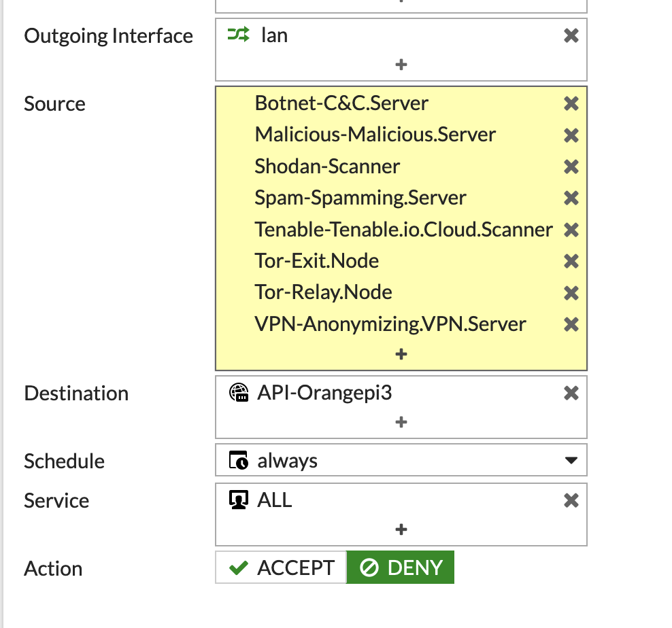672x628 pixels.
Task: Remove Botnet-C&C.Server source entry
Action: click(571, 103)
